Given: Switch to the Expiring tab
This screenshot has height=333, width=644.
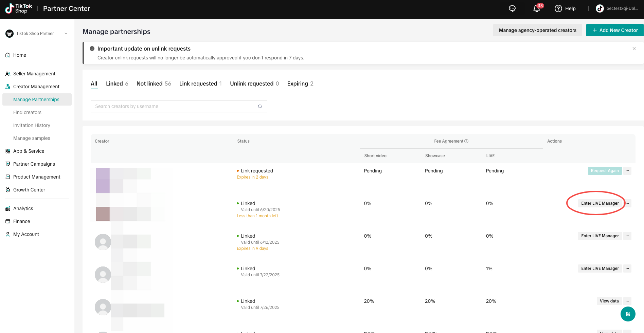Looking at the screenshot, I should pos(300,84).
